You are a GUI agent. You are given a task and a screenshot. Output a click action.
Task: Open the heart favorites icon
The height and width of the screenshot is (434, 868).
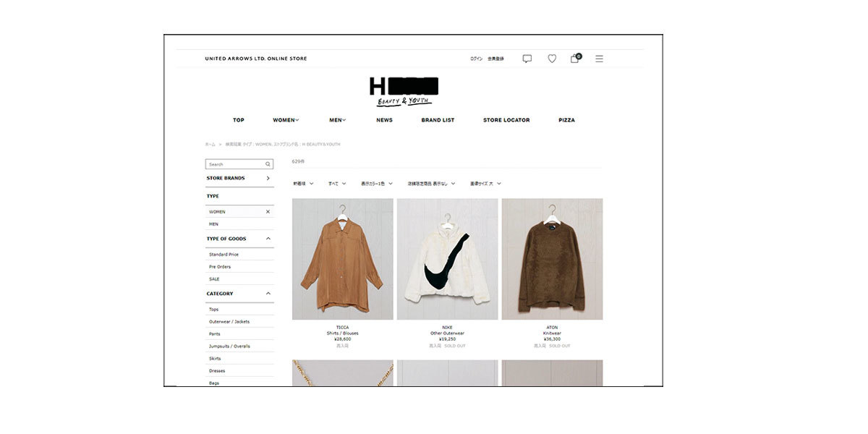tap(552, 59)
